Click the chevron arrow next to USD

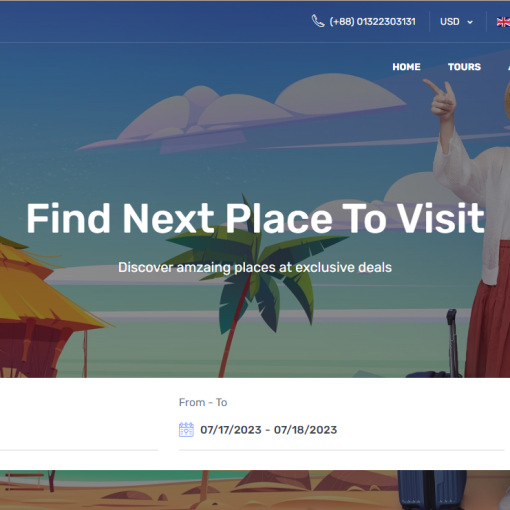point(470,22)
